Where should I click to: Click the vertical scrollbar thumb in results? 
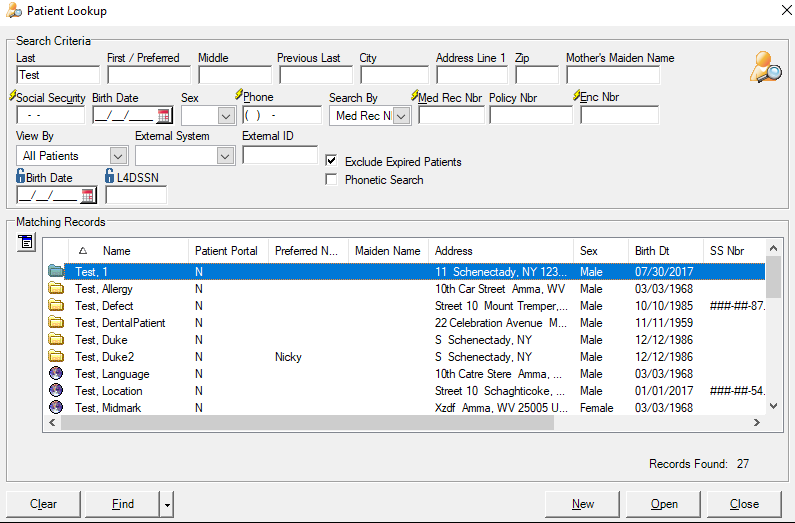click(x=773, y=277)
